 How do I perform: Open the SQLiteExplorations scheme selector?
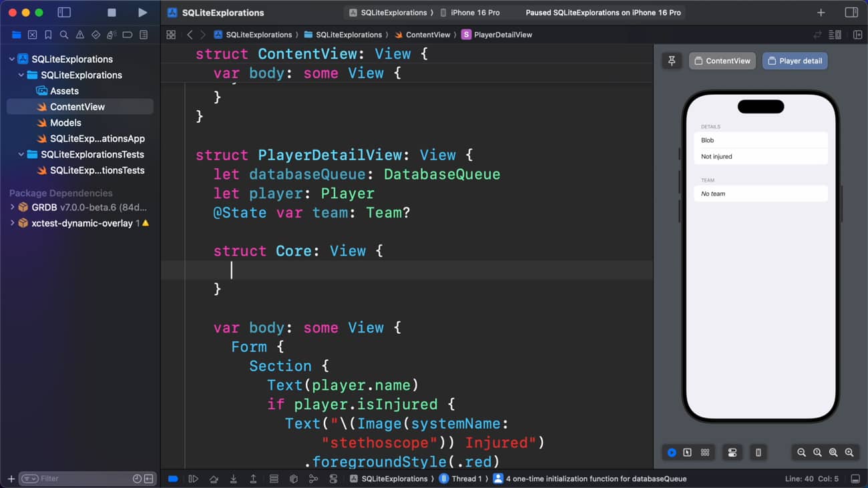pos(389,13)
